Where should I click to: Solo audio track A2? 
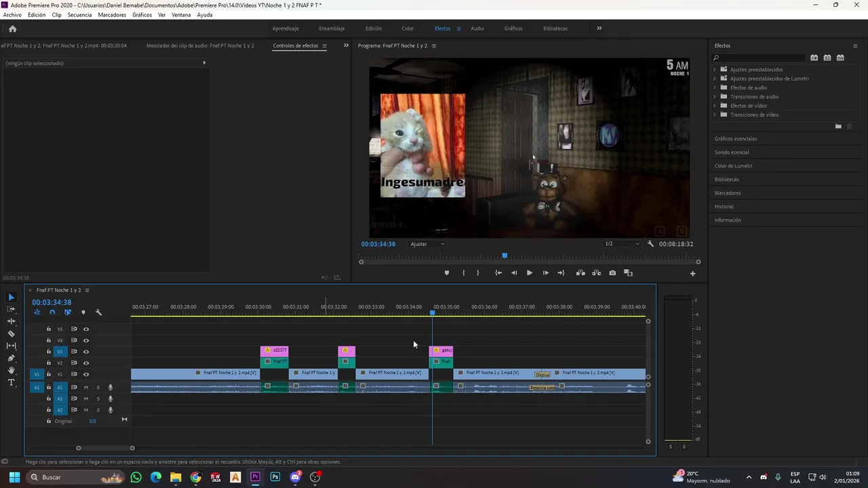pos(98,399)
